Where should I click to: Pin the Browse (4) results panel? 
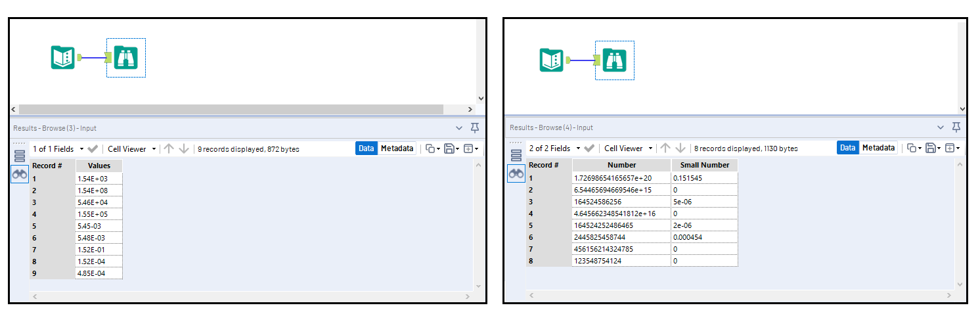[x=956, y=127]
